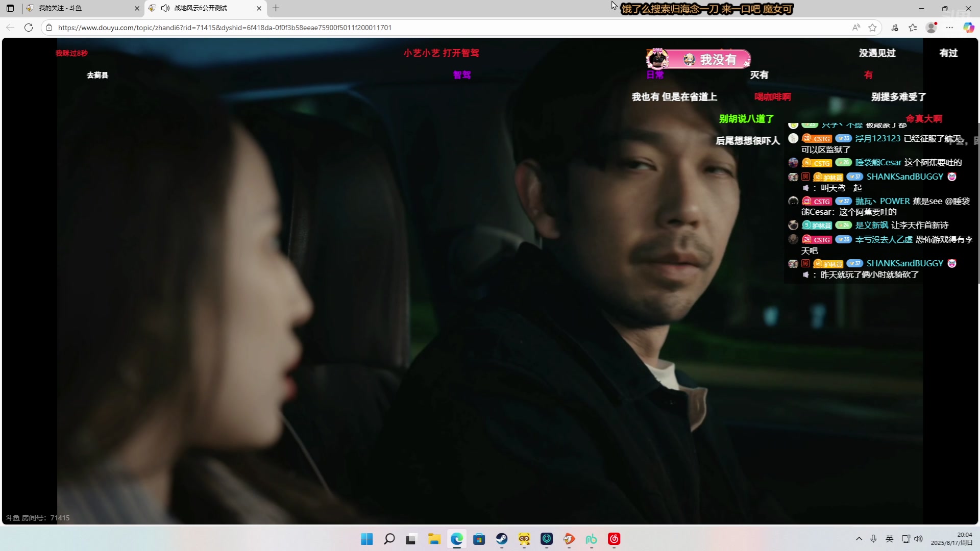
Task: Close the 战地风云6公开测试 tab
Action: 259,8
